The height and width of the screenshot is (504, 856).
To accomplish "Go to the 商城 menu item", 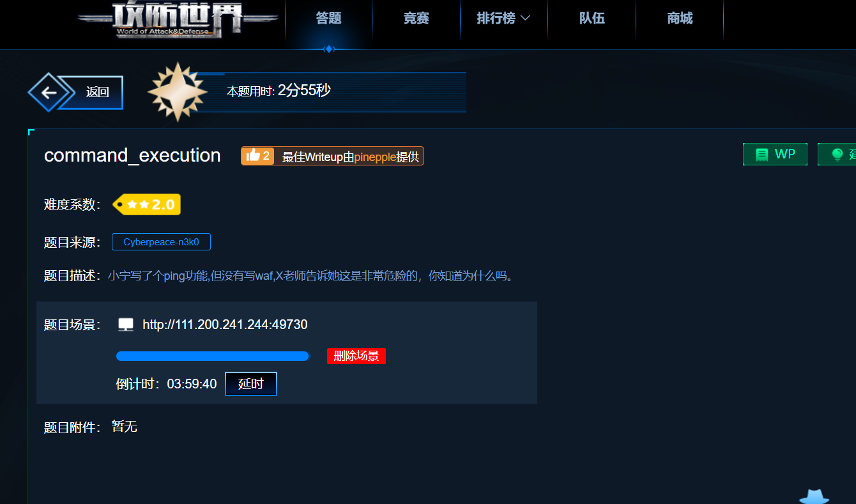I will point(680,19).
